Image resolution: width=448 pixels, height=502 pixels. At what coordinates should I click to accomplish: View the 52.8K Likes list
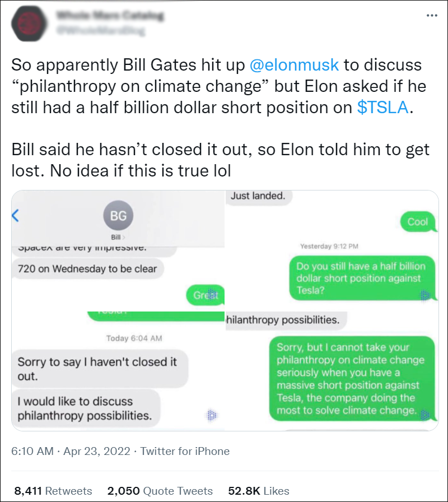pyautogui.click(x=258, y=491)
